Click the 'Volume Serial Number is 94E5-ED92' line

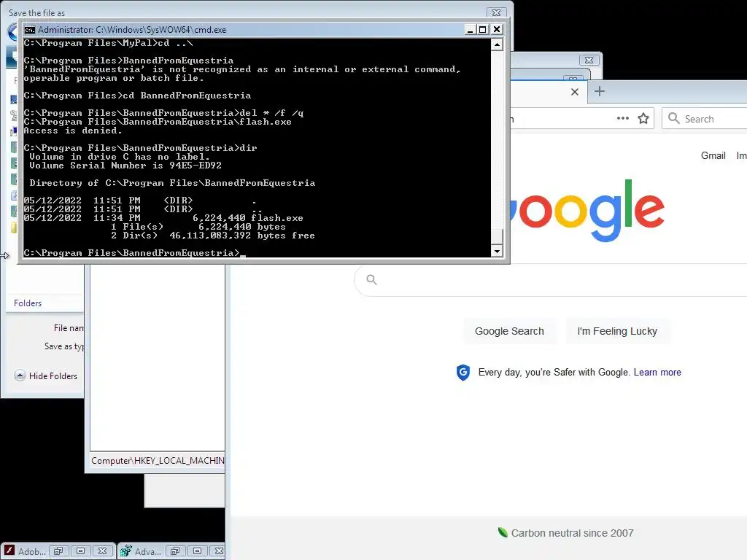(125, 166)
